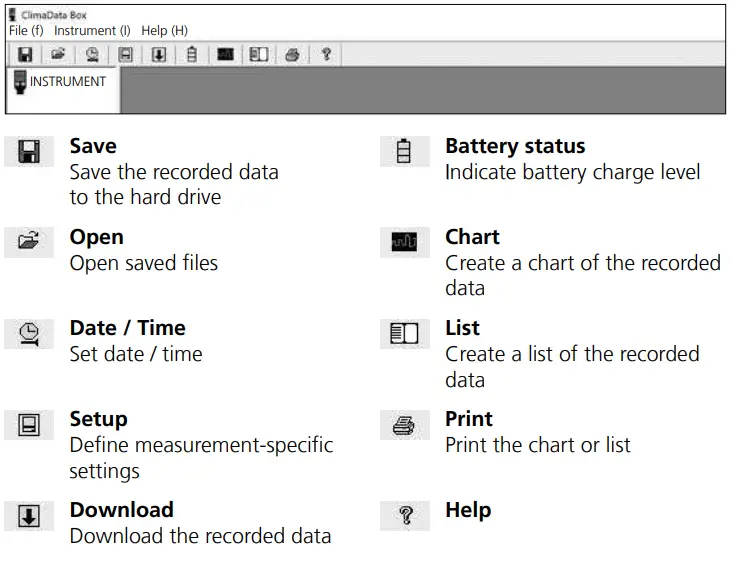Screen dimensions: 744x571
Task: Click the large List icon in legend
Action: pyautogui.click(x=404, y=333)
